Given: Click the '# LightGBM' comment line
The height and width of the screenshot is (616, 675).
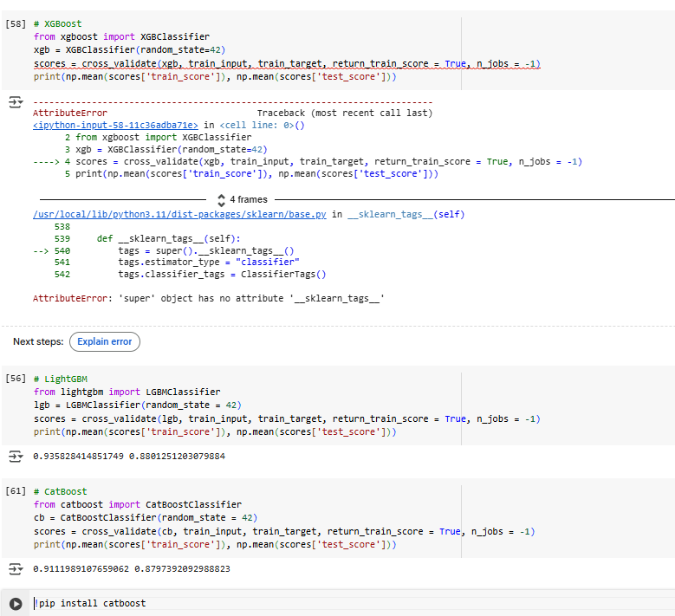Looking at the screenshot, I should pyautogui.click(x=61, y=379).
